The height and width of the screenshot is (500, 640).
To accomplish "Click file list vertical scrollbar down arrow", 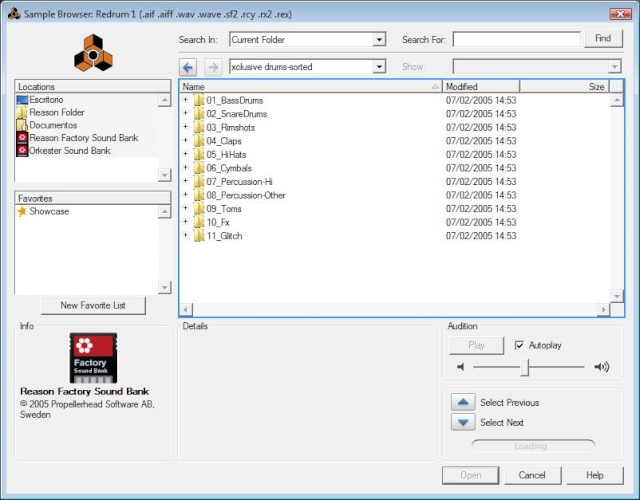I will [x=617, y=296].
